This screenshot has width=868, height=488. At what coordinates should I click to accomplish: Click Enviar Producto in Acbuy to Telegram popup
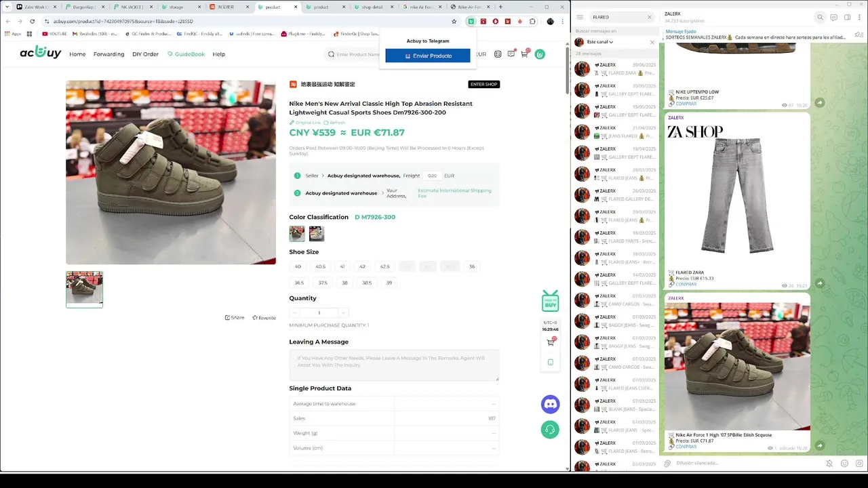click(x=428, y=56)
